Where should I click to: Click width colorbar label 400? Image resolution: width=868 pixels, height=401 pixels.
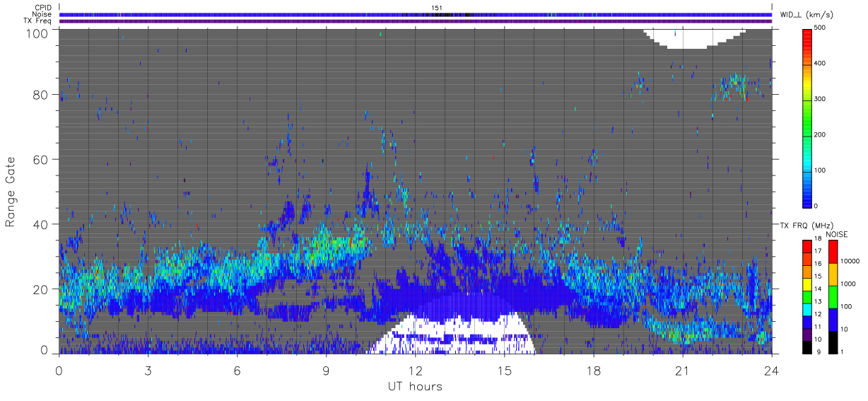(x=820, y=63)
